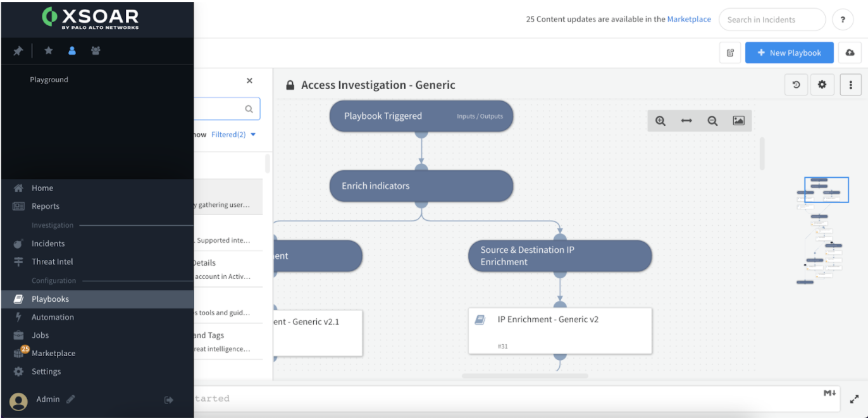Open favorites via the star icon
This screenshot has height=420, width=868.
pyautogui.click(x=48, y=51)
